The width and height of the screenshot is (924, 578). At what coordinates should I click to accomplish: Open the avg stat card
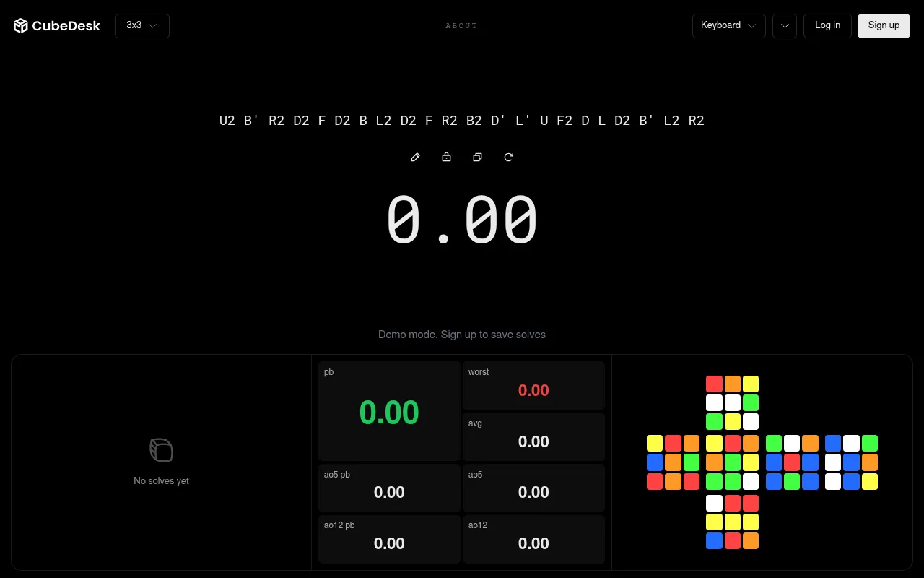(x=533, y=437)
